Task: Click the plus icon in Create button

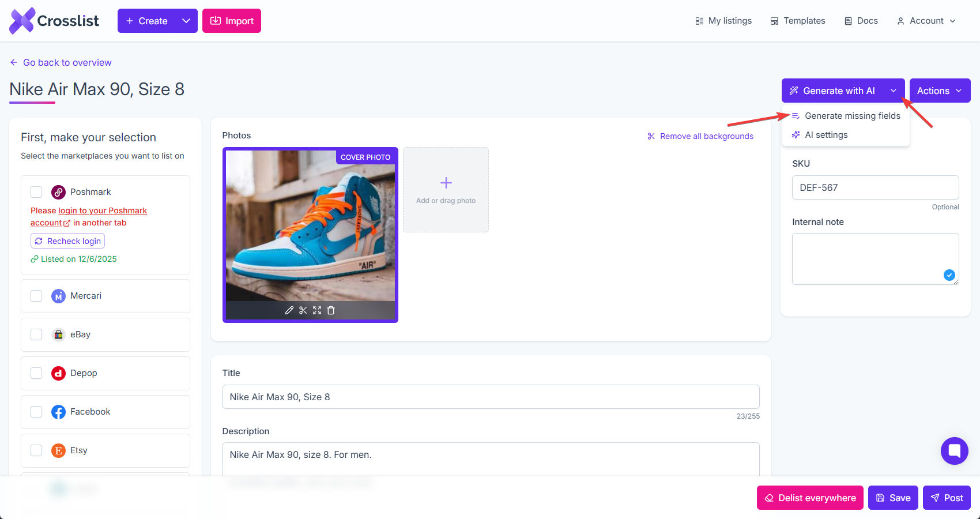Action: (130, 21)
